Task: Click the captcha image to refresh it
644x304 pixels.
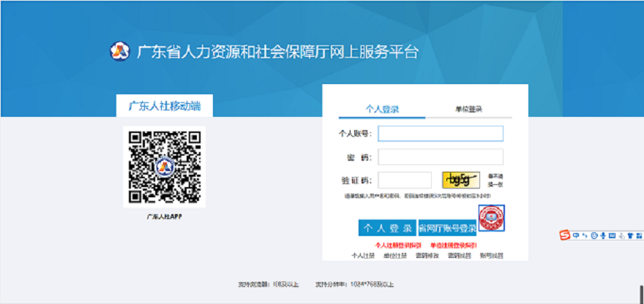Action: pos(461,180)
